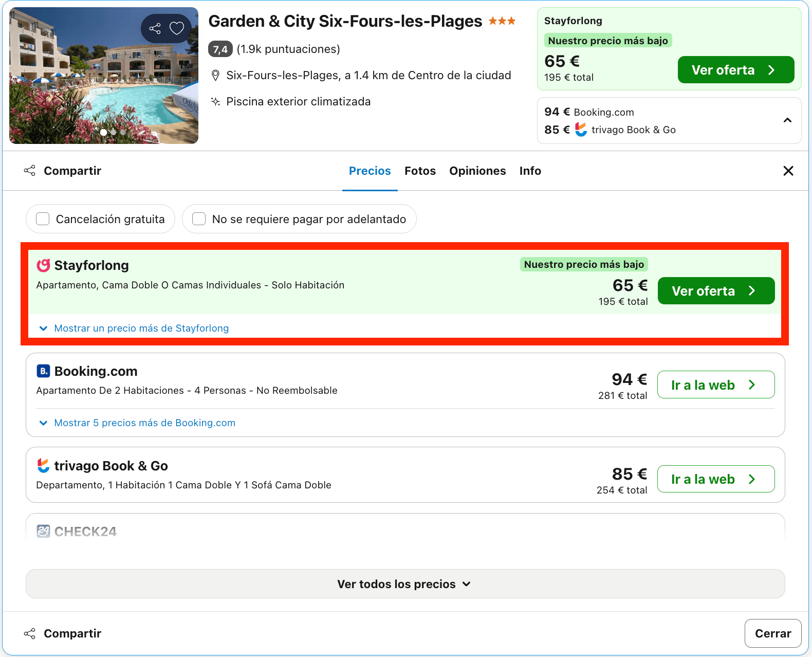Open the Precios tab
812x657 pixels.
pos(370,171)
